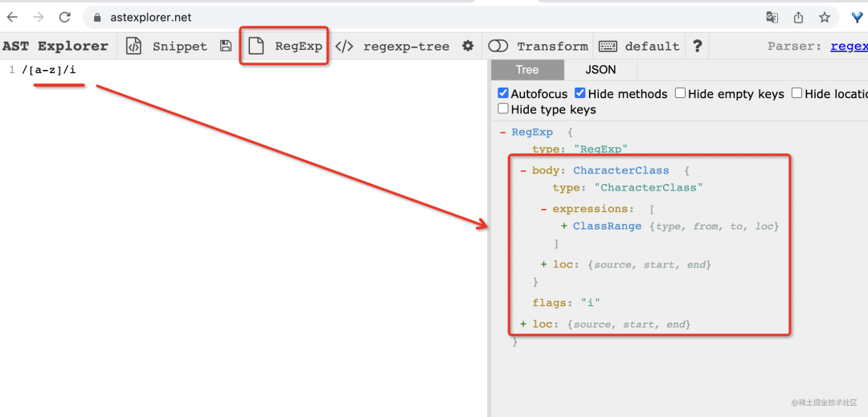Expand the ClassRange node
This screenshot has width=868, height=417.
pyautogui.click(x=564, y=227)
